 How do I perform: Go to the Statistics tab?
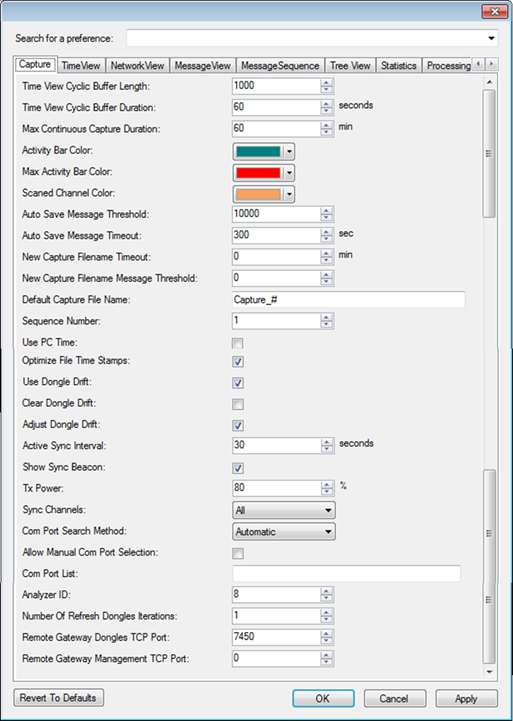point(399,66)
